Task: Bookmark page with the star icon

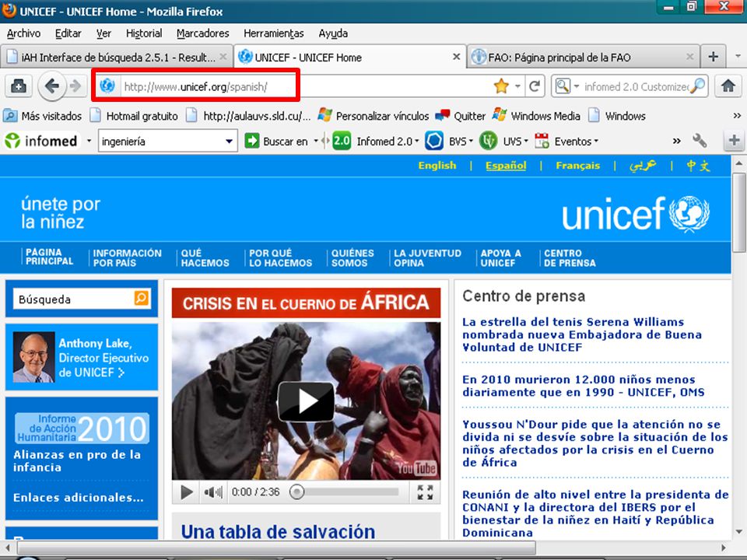Action: (501, 86)
